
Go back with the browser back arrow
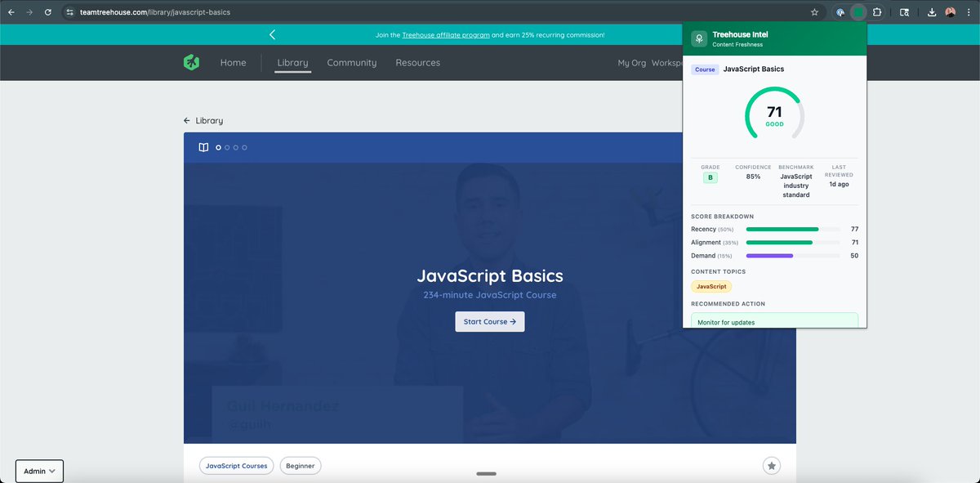coord(11,12)
